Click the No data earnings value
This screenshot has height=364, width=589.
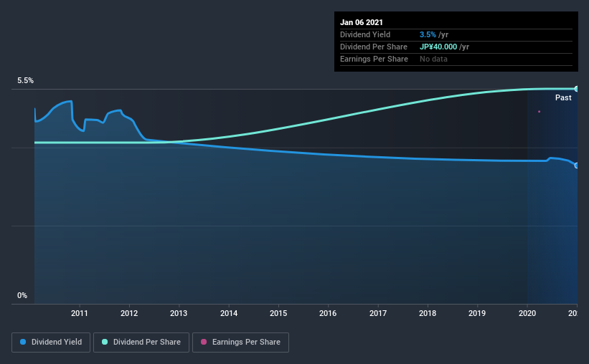click(x=433, y=59)
